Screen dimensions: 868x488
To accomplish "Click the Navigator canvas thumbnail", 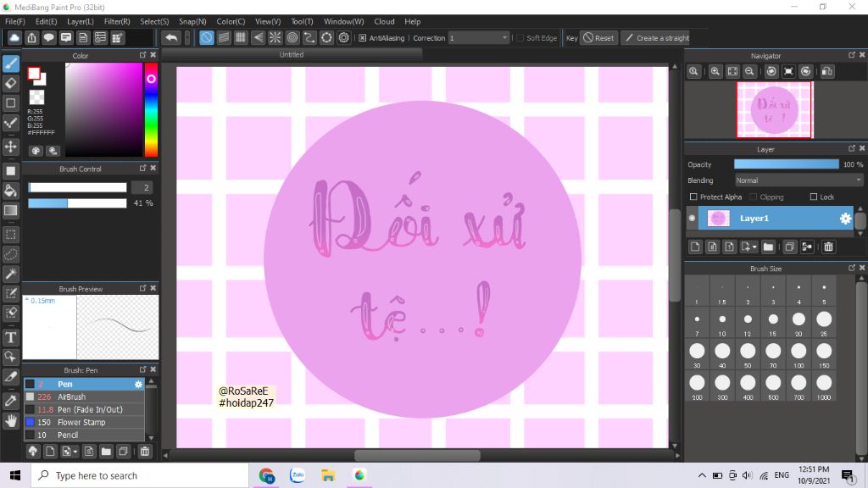I will click(774, 109).
